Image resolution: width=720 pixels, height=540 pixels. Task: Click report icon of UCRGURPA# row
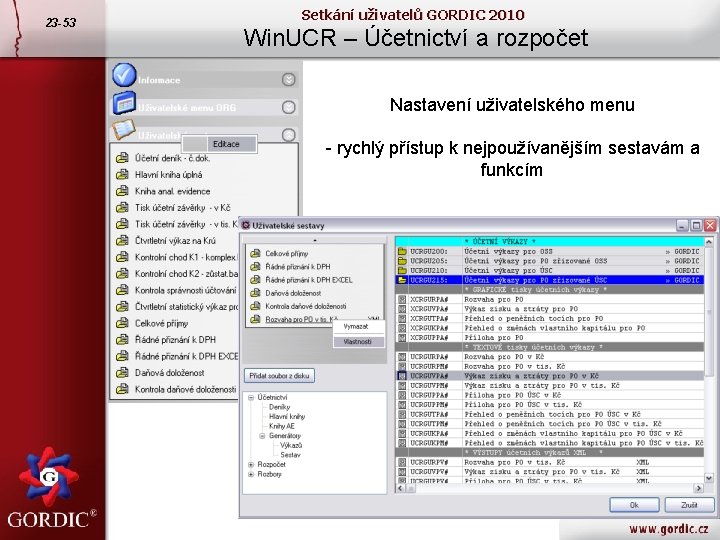402,357
